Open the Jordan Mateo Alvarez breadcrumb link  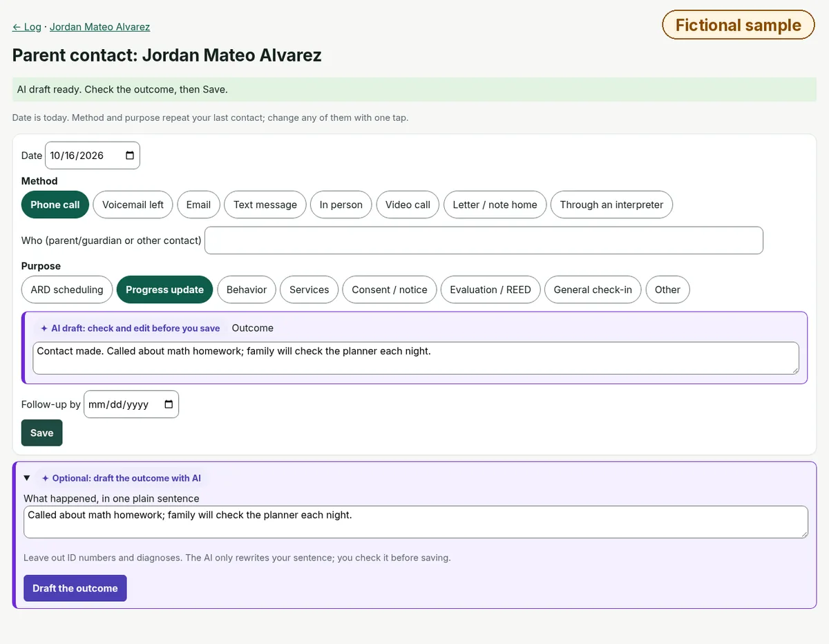pos(99,27)
